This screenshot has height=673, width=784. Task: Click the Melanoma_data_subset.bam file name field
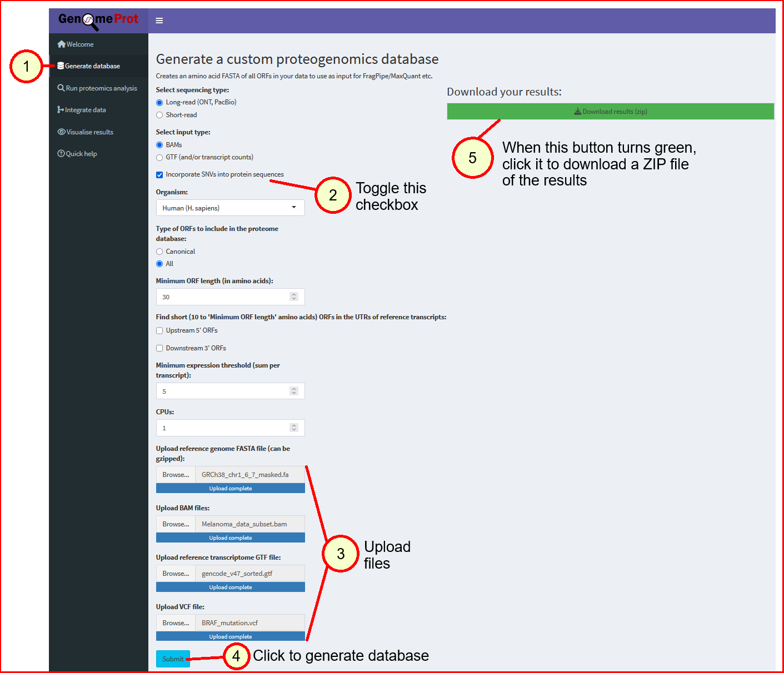point(250,524)
